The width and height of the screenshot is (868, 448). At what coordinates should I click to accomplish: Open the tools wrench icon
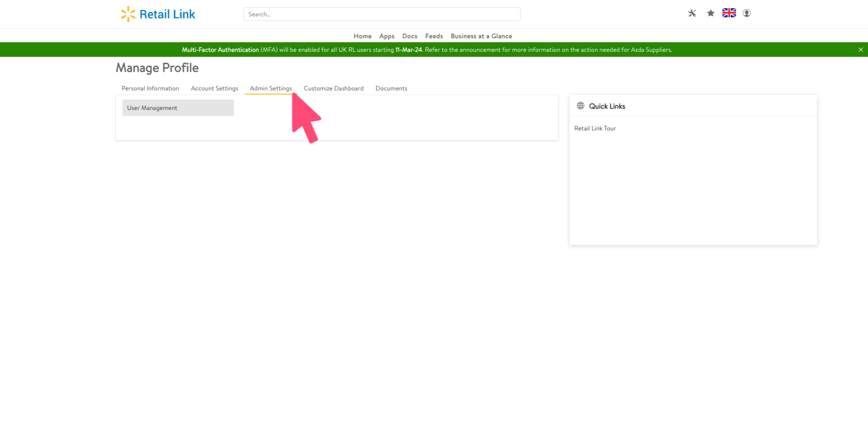point(692,13)
